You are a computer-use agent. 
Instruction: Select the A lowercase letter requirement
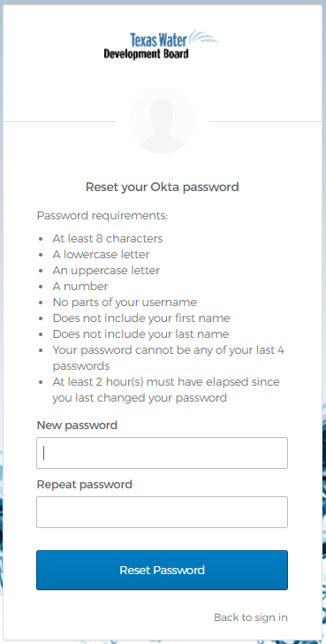pyautogui.click(x=101, y=255)
